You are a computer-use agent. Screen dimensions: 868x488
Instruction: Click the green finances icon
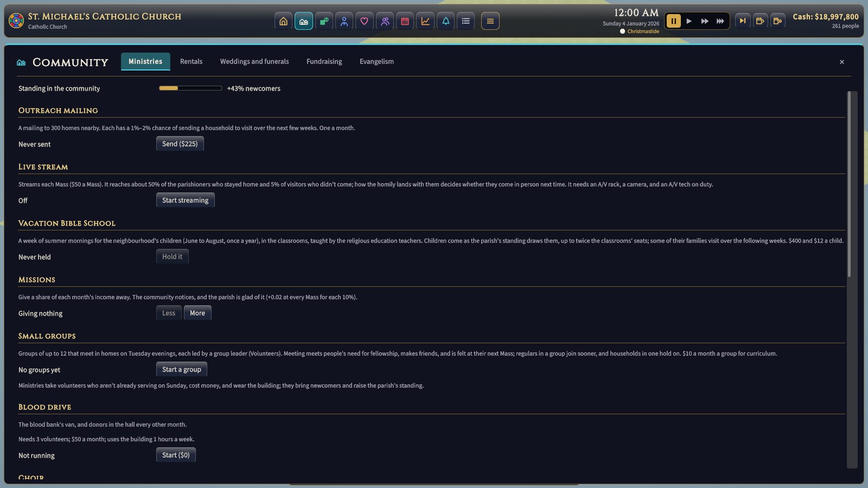click(x=324, y=21)
